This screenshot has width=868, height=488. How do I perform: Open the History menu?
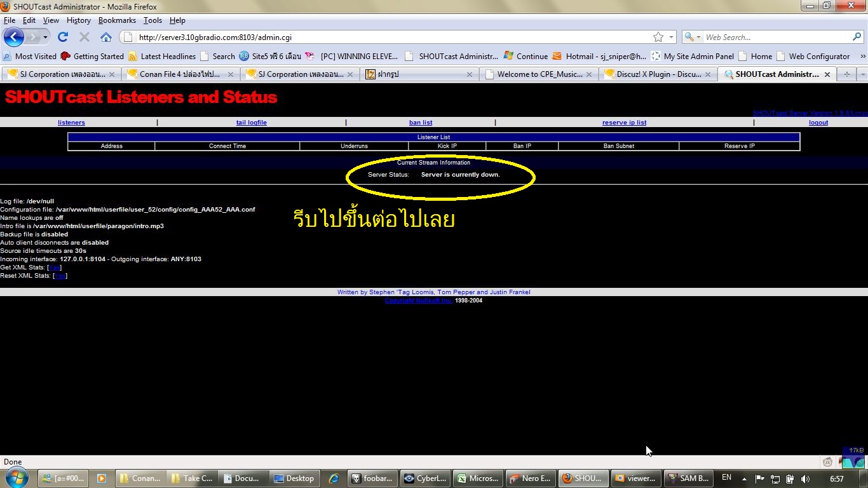(79, 20)
